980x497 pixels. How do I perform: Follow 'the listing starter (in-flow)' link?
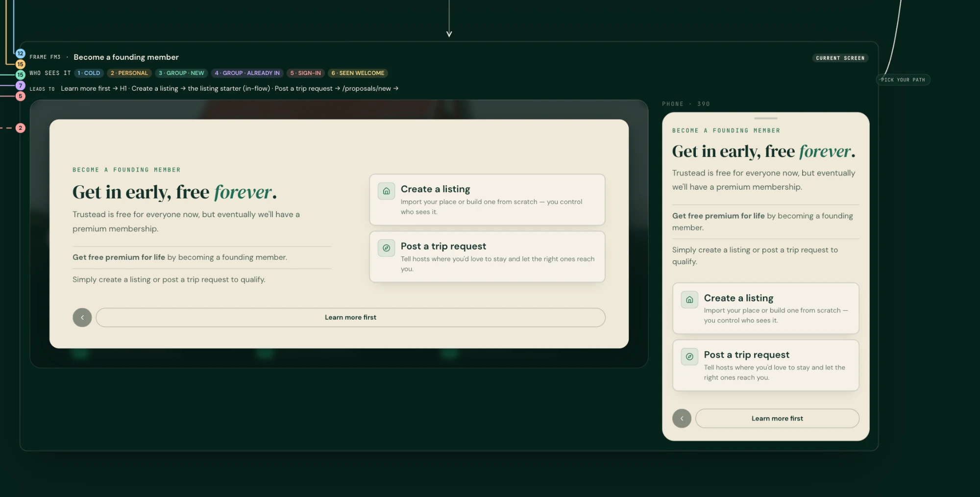coord(229,89)
